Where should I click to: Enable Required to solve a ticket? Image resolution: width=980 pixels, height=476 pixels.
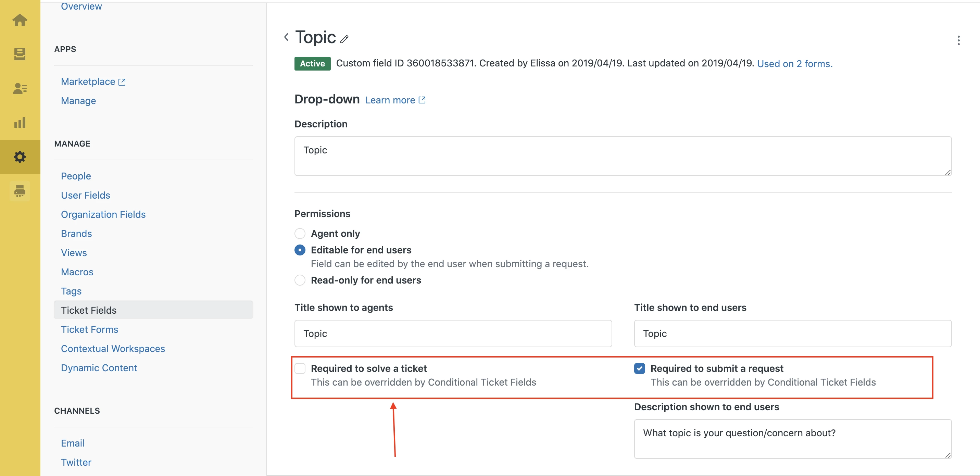coord(300,368)
